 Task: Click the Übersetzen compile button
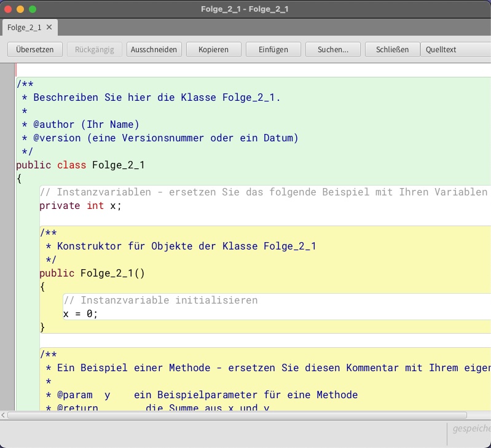coord(34,50)
